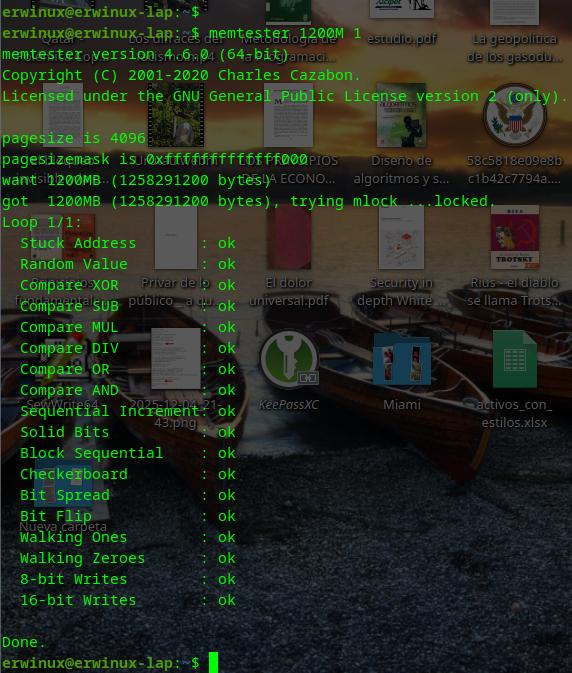Click the 'Done.' terminal line
The image size is (572, 673).
tap(24, 643)
